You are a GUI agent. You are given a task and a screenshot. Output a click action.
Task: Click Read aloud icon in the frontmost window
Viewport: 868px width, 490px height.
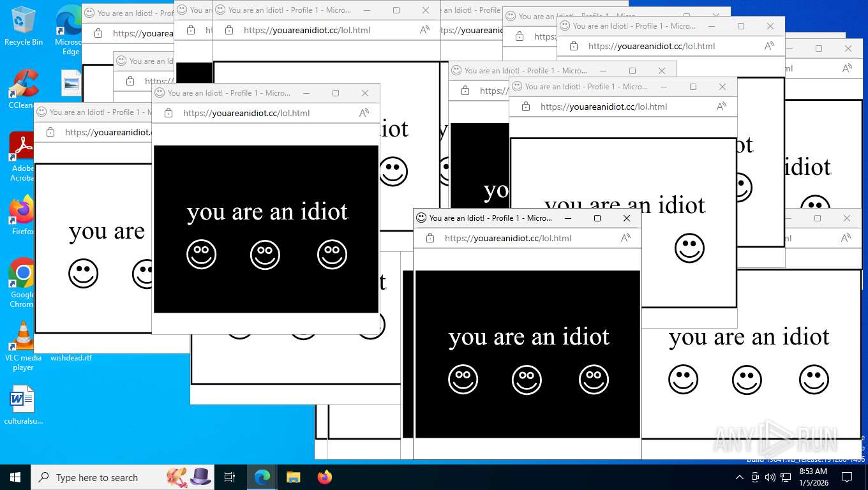point(626,238)
